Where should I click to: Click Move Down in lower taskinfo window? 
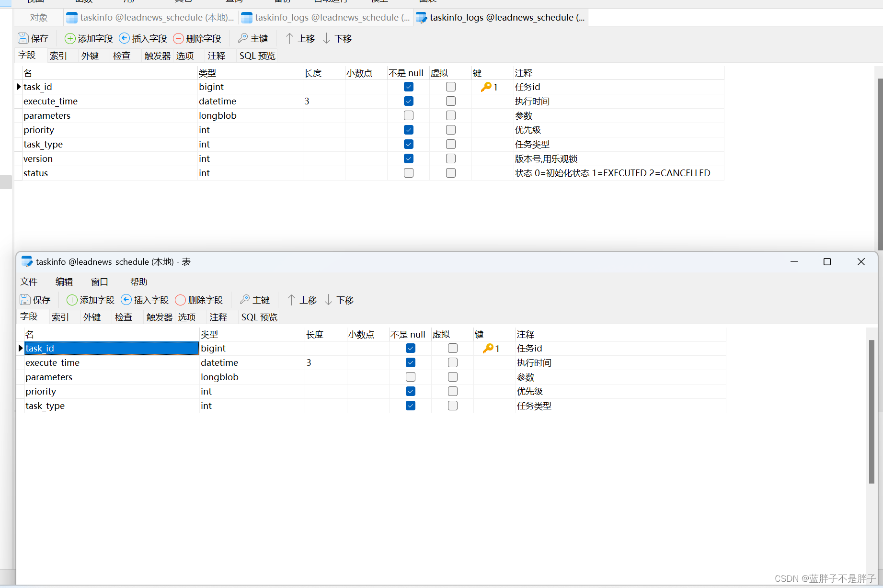339,300
